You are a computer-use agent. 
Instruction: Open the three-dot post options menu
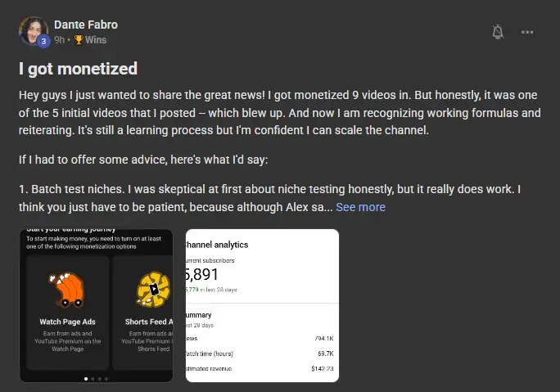[527, 32]
